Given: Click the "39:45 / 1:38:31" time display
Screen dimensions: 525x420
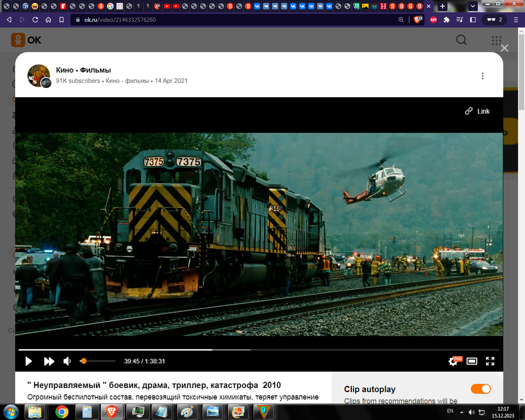Looking at the screenshot, I should (144, 361).
